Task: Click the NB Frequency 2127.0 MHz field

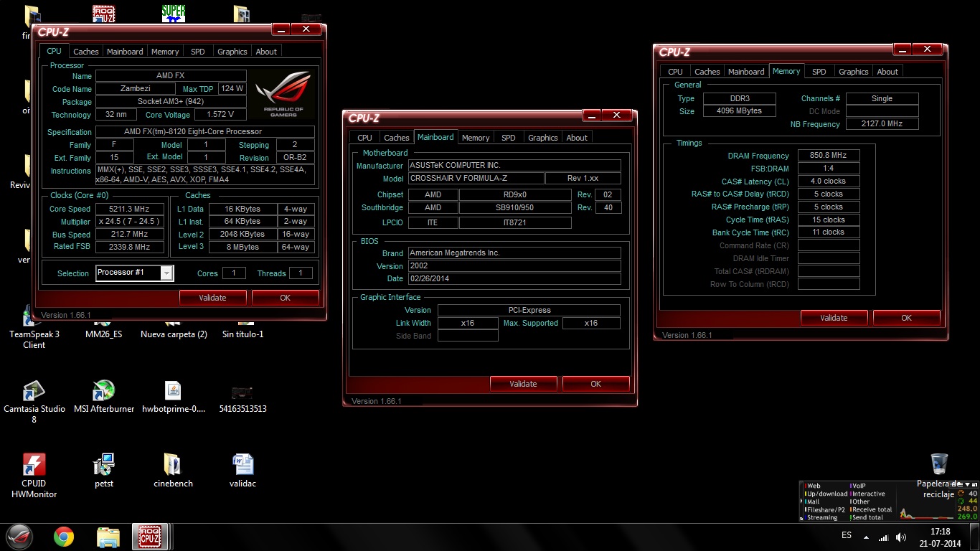Action: pyautogui.click(x=882, y=124)
